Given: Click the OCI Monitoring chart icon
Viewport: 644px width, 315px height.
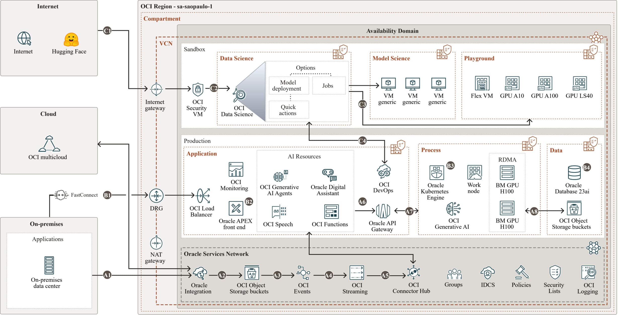Looking at the screenshot, I should tap(236, 169).
